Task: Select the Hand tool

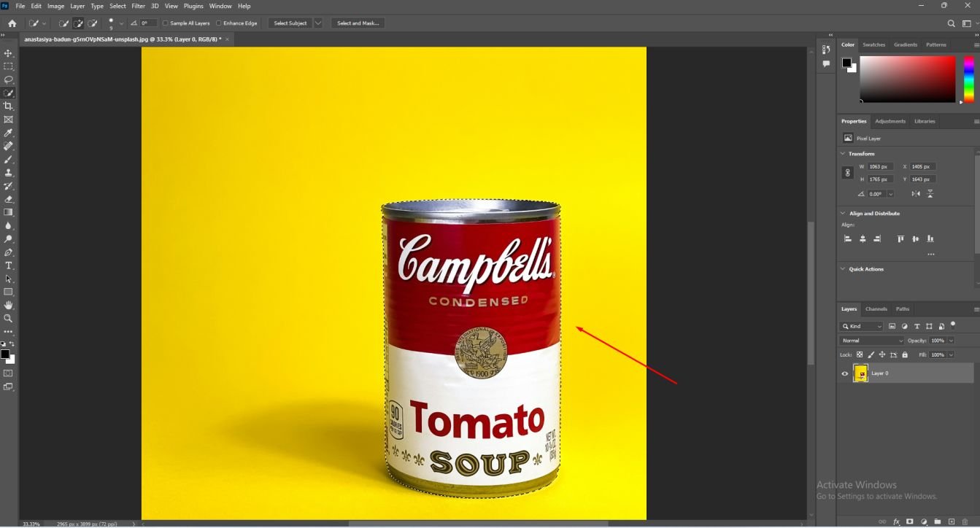Action: pyautogui.click(x=9, y=305)
